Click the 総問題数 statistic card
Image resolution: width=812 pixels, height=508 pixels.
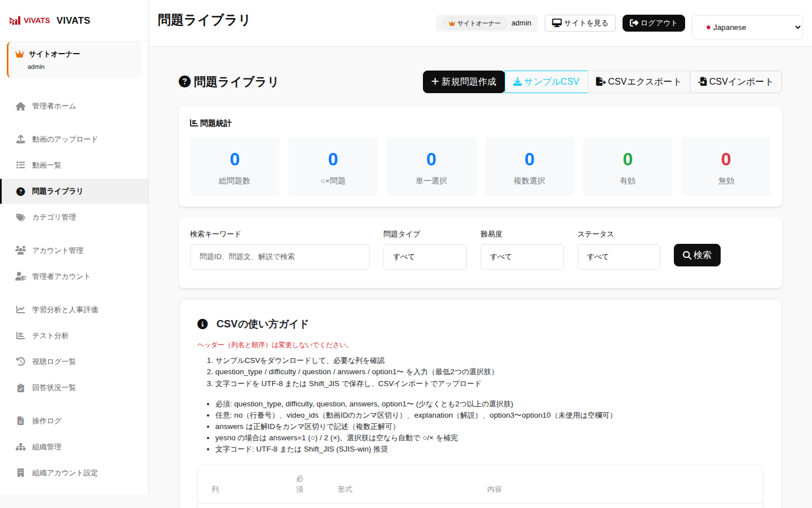(x=235, y=166)
